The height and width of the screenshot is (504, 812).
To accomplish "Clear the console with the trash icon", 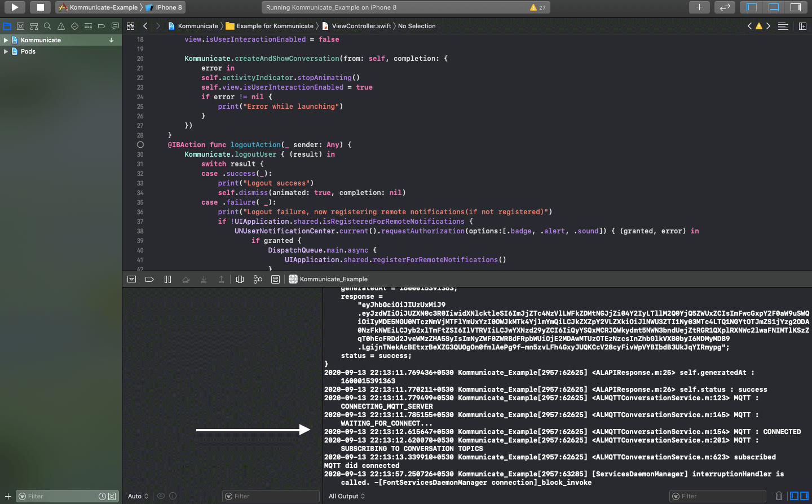I will pyautogui.click(x=779, y=496).
